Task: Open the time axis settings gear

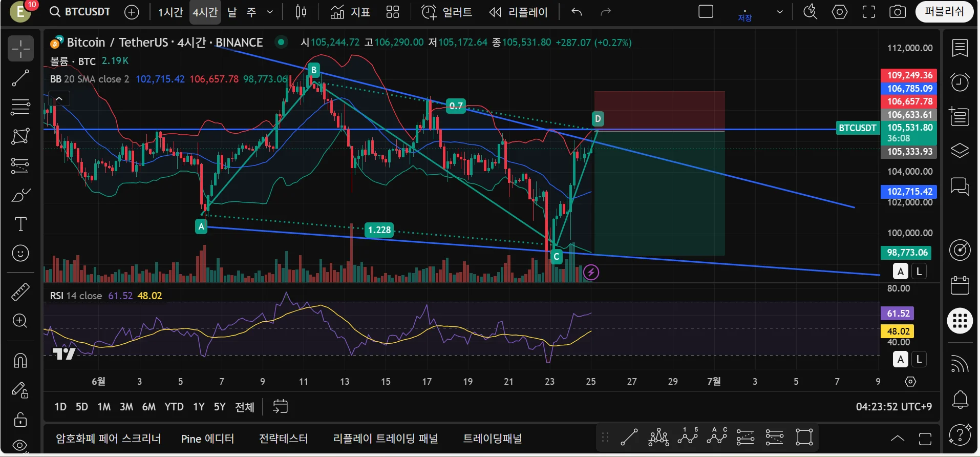Action: (x=910, y=382)
